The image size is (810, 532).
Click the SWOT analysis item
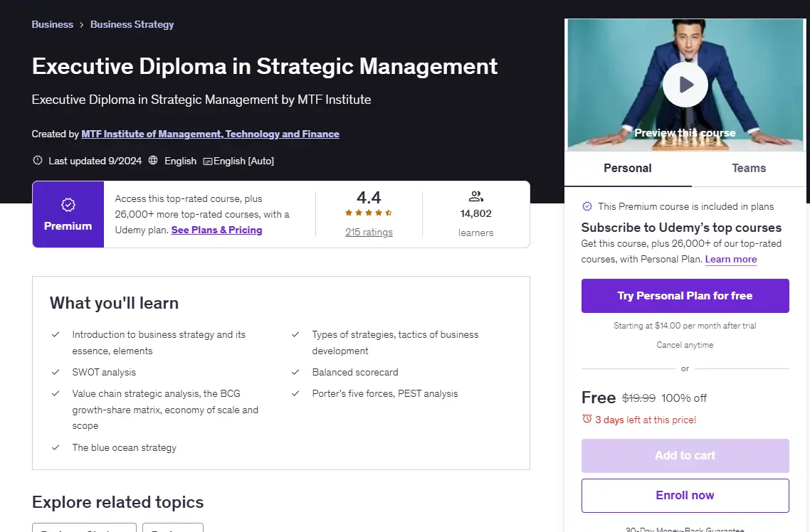pyautogui.click(x=104, y=372)
